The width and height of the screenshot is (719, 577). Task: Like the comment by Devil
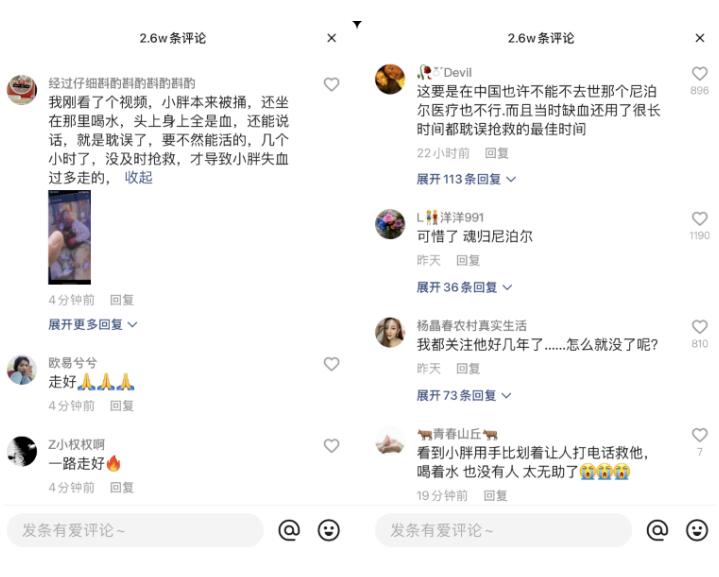(x=699, y=73)
